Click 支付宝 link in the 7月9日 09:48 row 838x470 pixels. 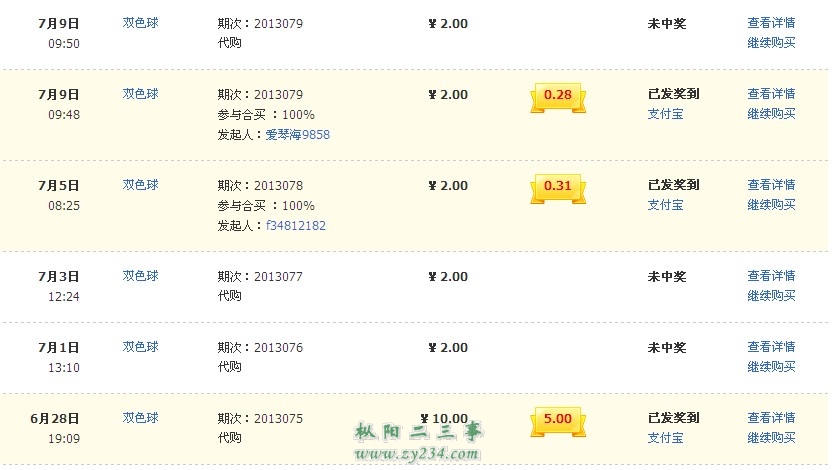pos(665,114)
